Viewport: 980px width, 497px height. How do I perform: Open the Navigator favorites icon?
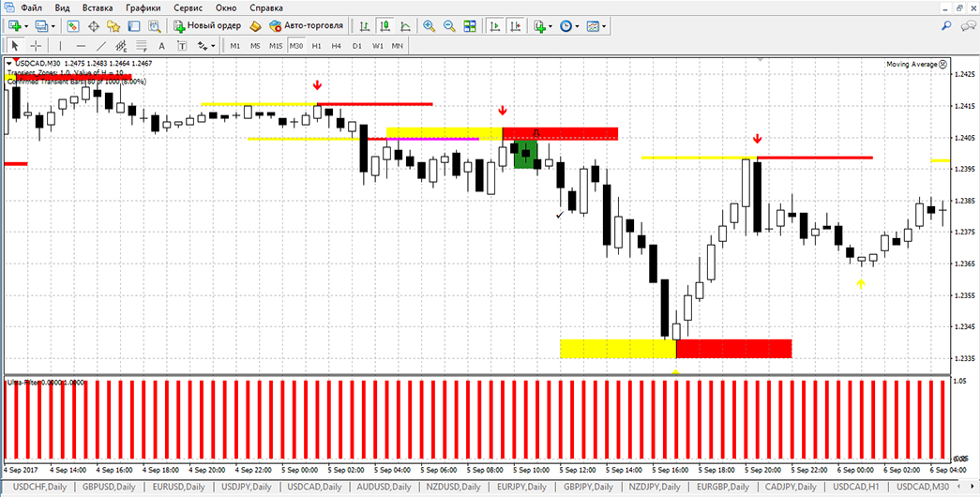[x=113, y=26]
